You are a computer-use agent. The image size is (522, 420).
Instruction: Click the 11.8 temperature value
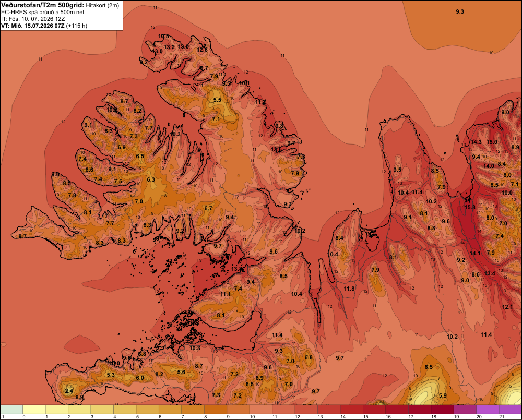coord(349,289)
